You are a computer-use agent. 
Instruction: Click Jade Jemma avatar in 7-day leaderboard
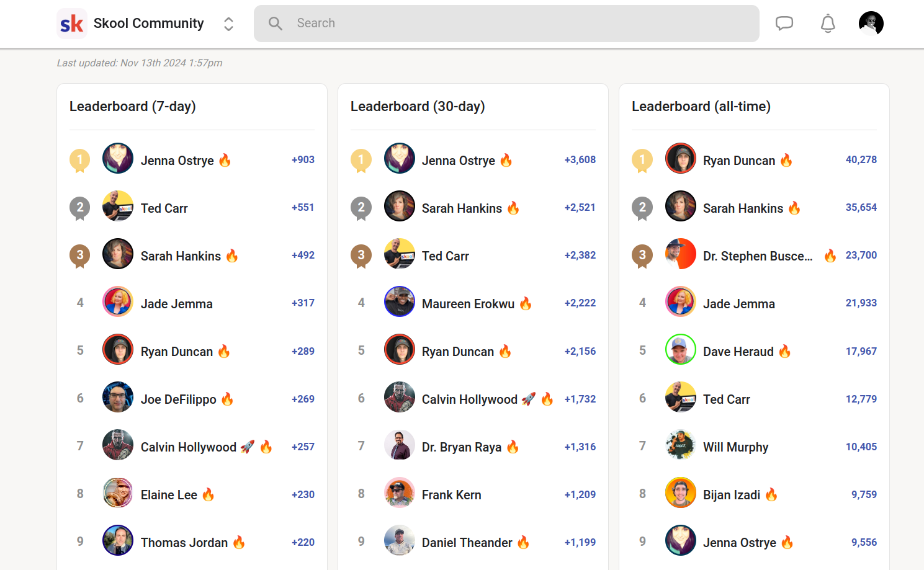[x=118, y=301]
